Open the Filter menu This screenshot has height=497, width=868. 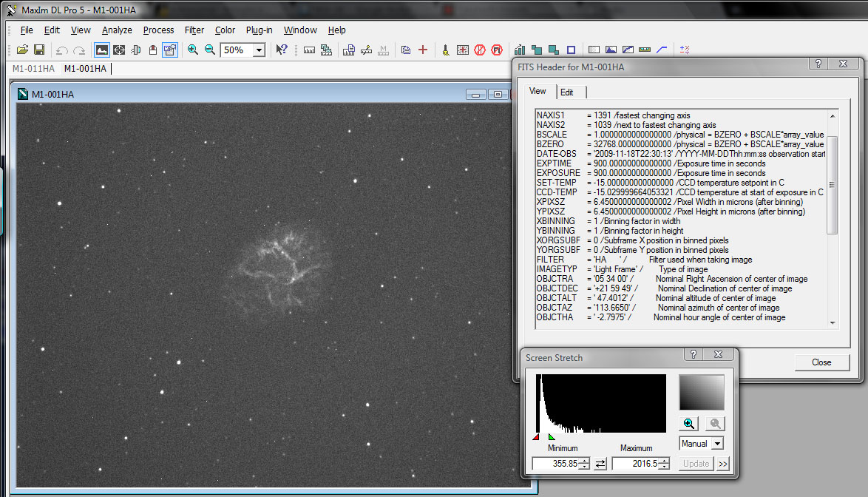click(x=194, y=30)
